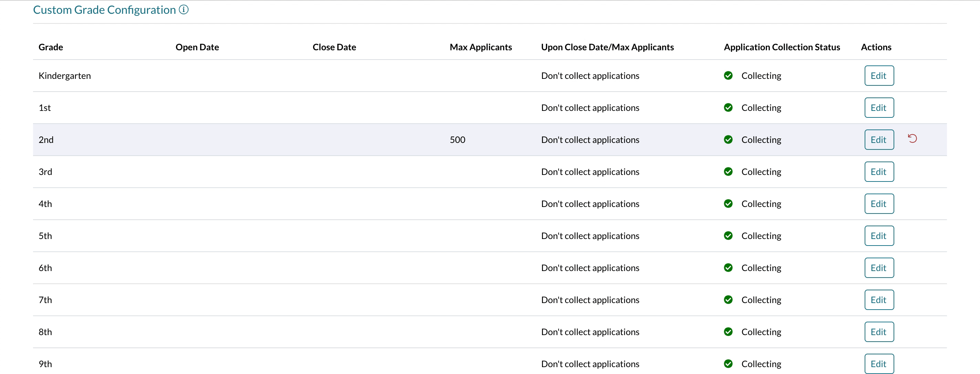Click green check icon in 9th grade row
Viewport: 980px width, 374px height.
pos(728,364)
